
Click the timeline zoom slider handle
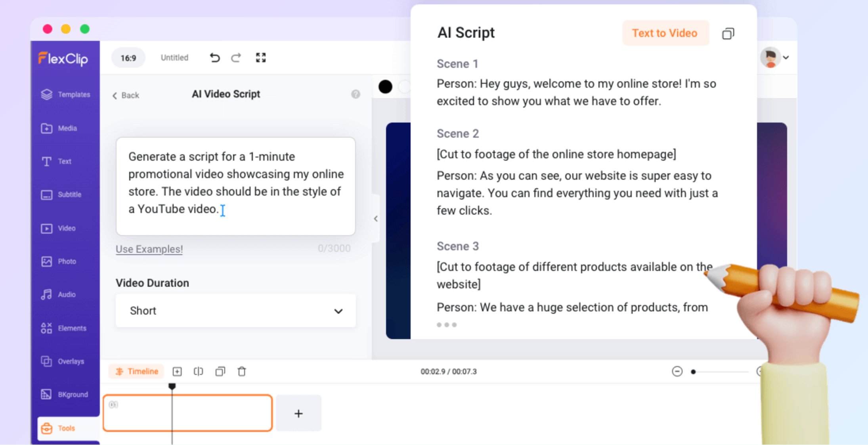(x=693, y=372)
